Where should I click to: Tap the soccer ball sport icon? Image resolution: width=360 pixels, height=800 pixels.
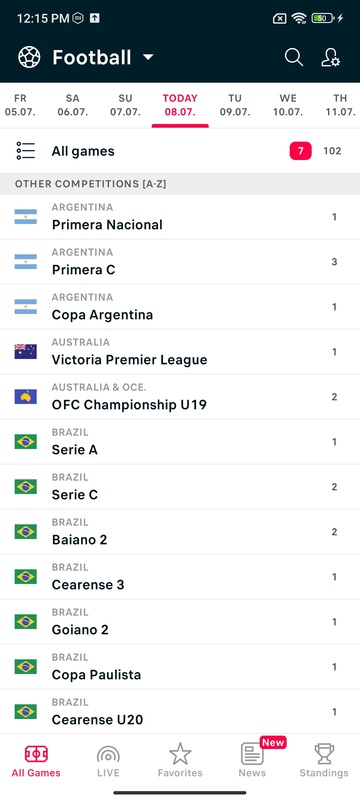29,57
